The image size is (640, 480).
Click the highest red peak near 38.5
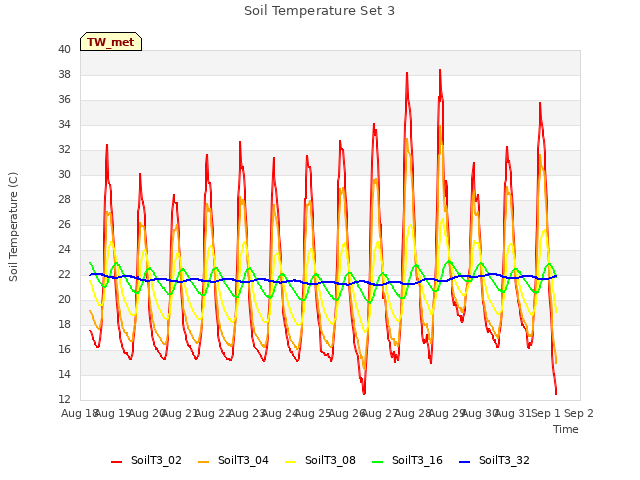click(x=440, y=70)
